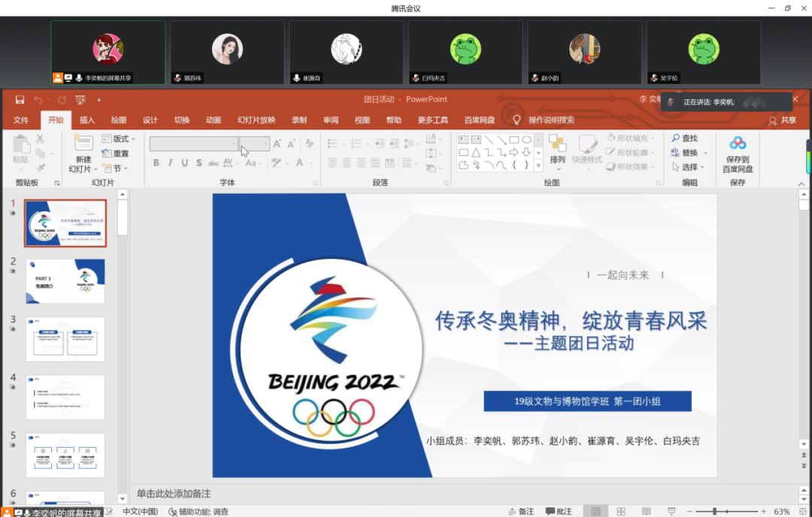
Task: Click the New Slide icon
Action: tap(83, 153)
